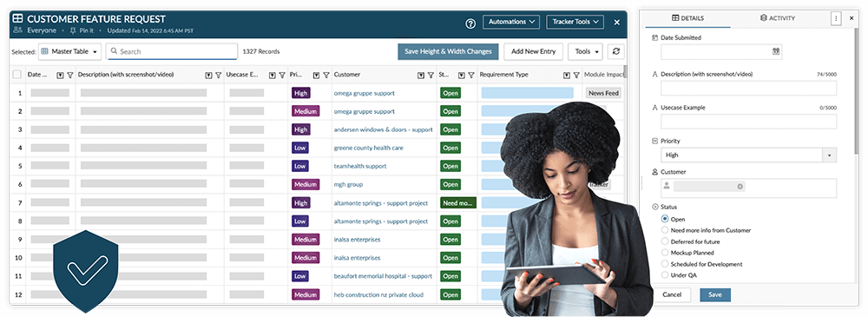Click the search records field
This screenshot has height=317, width=868.
172,51
